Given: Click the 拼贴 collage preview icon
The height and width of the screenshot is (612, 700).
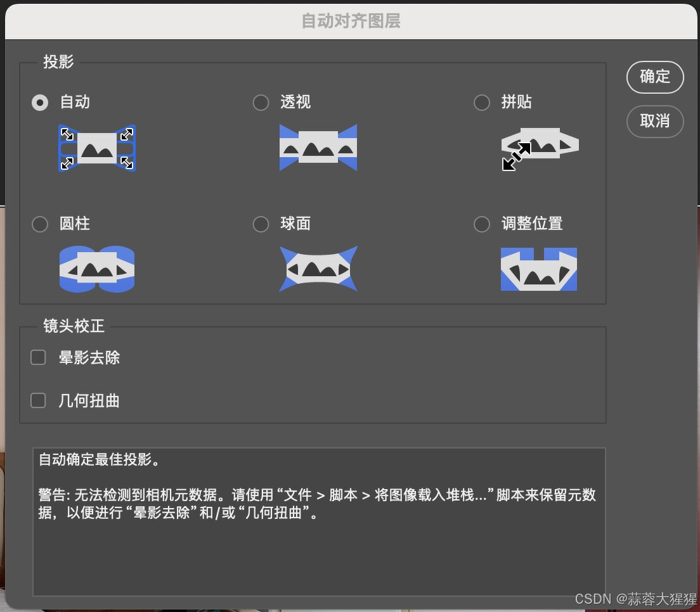Looking at the screenshot, I should click(540, 149).
